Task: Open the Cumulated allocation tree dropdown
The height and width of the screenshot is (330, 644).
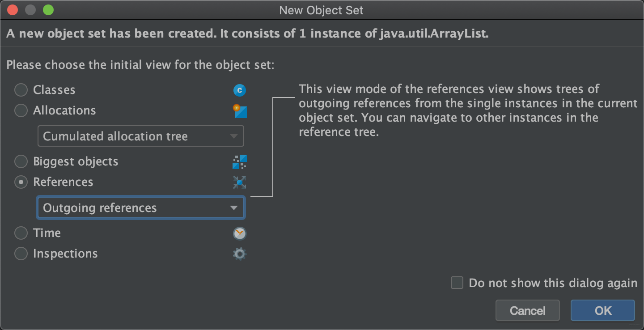Action: coord(140,136)
